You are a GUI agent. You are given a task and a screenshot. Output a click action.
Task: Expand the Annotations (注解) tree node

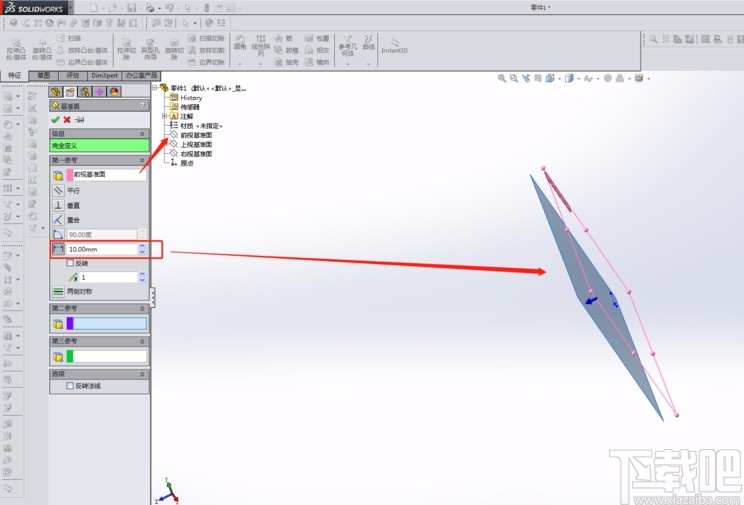pyautogui.click(x=164, y=116)
